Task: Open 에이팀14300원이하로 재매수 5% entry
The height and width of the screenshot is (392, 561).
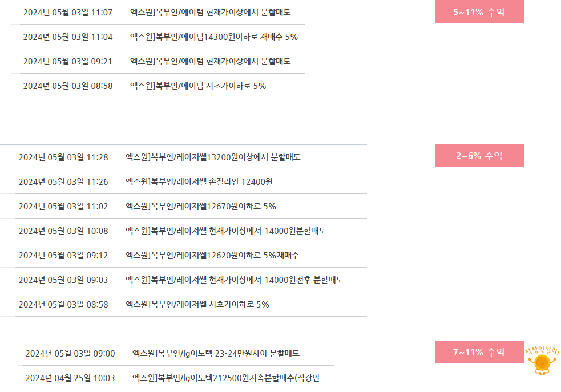Action: (213, 37)
